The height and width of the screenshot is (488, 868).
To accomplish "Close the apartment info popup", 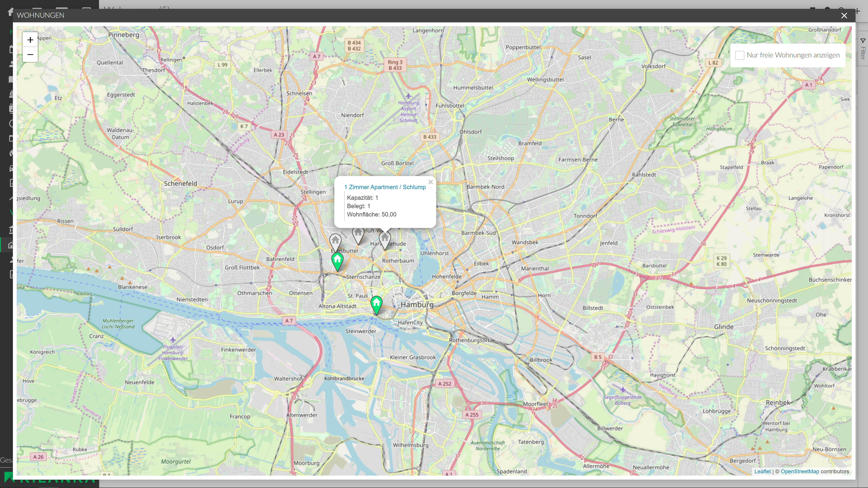I will coord(430,182).
